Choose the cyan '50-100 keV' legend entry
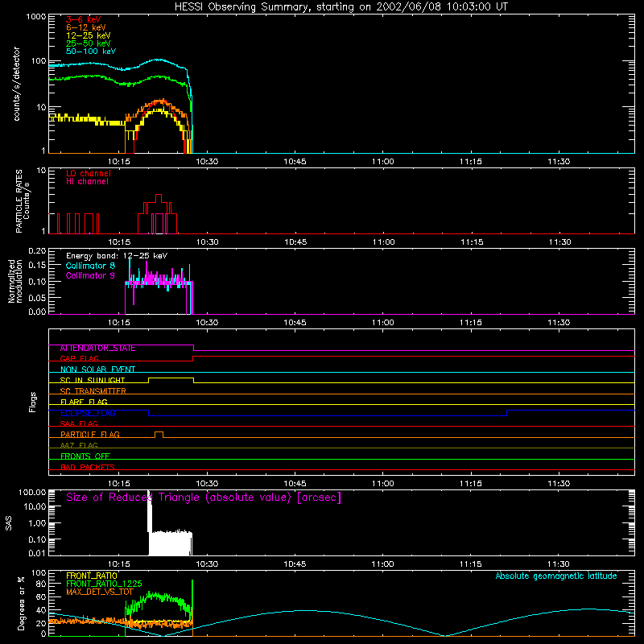644x644 pixels. pos(90,52)
